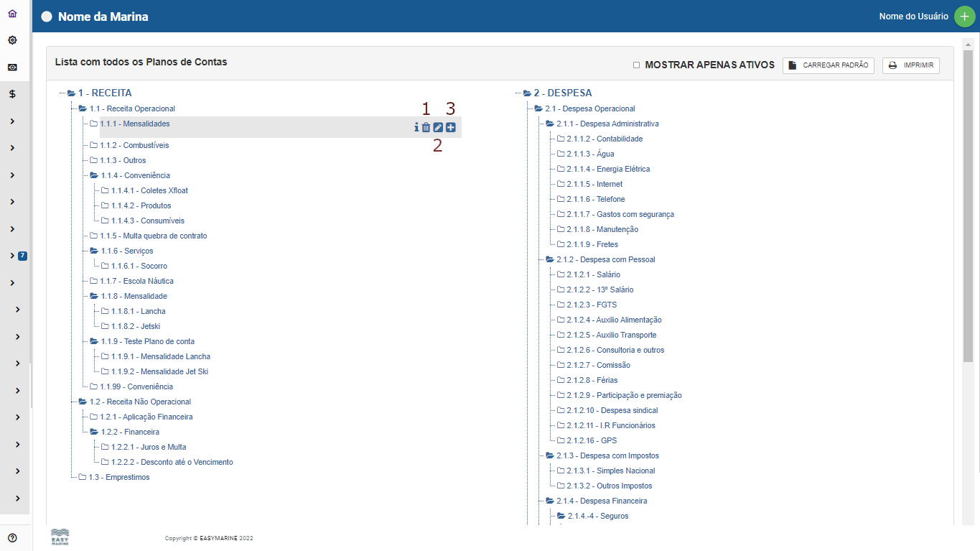
Task: Edit Mensalidades with the pencil icon
Action: tap(438, 127)
